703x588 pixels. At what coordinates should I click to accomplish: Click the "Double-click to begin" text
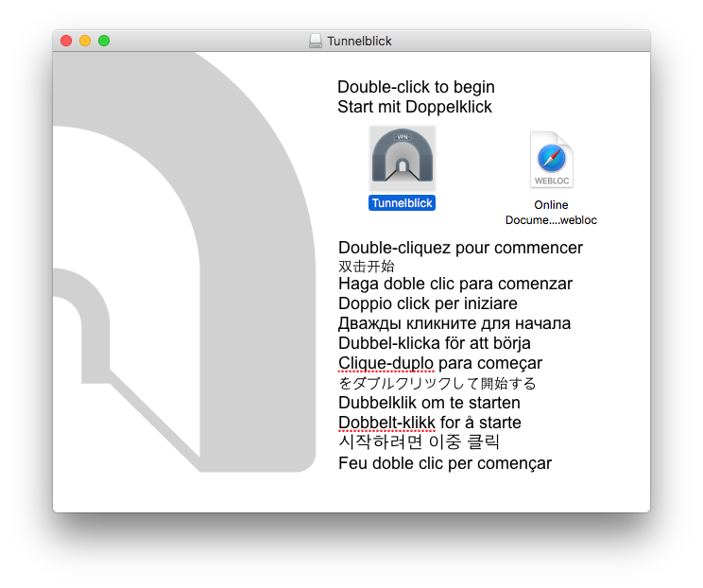tap(416, 87)
